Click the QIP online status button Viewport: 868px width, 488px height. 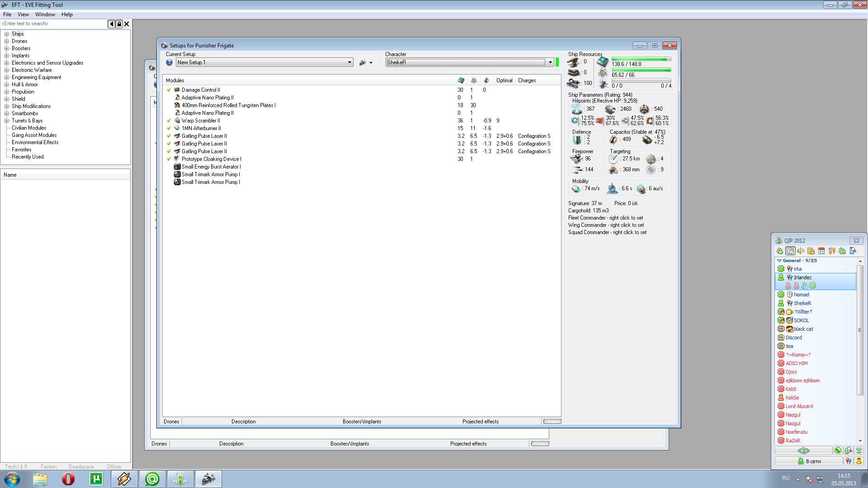point(809,461)
